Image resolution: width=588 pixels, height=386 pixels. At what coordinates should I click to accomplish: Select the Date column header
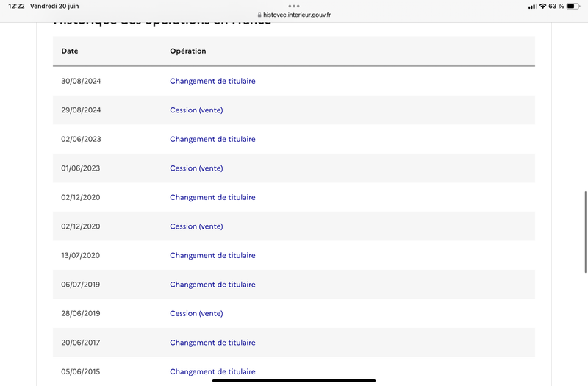point(70,51)
